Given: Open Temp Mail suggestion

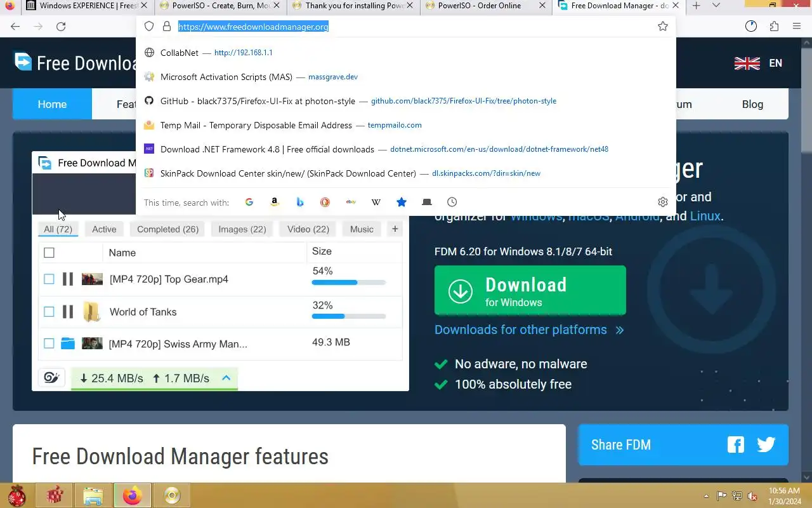Looking at the screenshot, I should tap(406, 125).
